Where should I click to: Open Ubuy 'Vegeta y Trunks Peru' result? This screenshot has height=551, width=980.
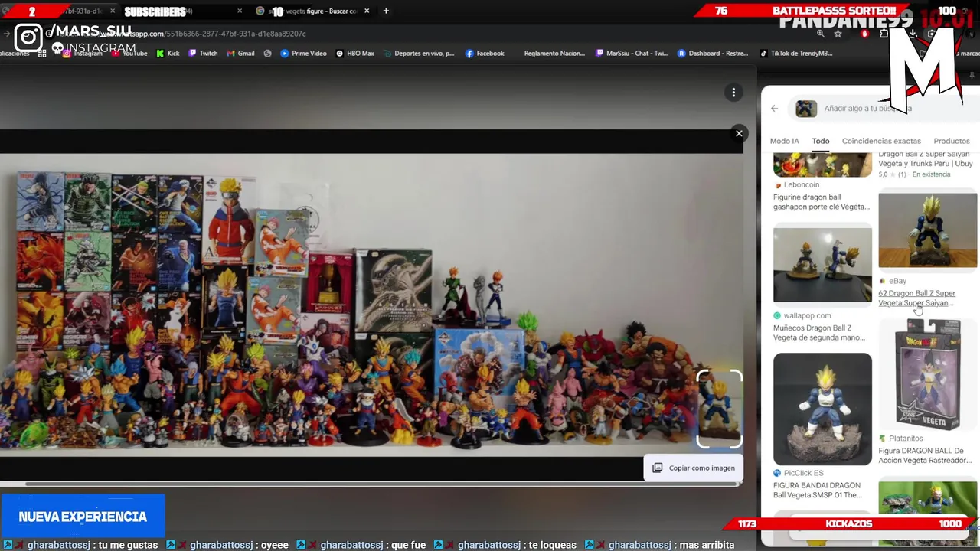(x=925, y=159)
